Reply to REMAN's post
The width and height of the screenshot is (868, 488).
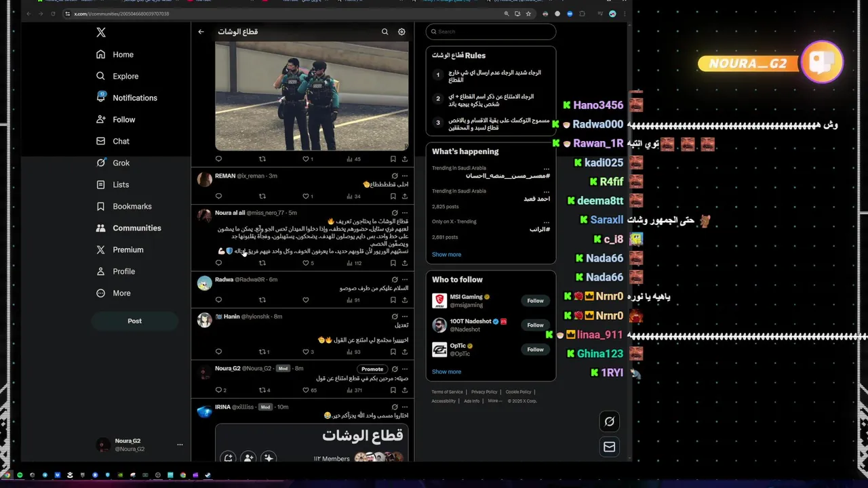pyautogui.click(x=218, y=196)
